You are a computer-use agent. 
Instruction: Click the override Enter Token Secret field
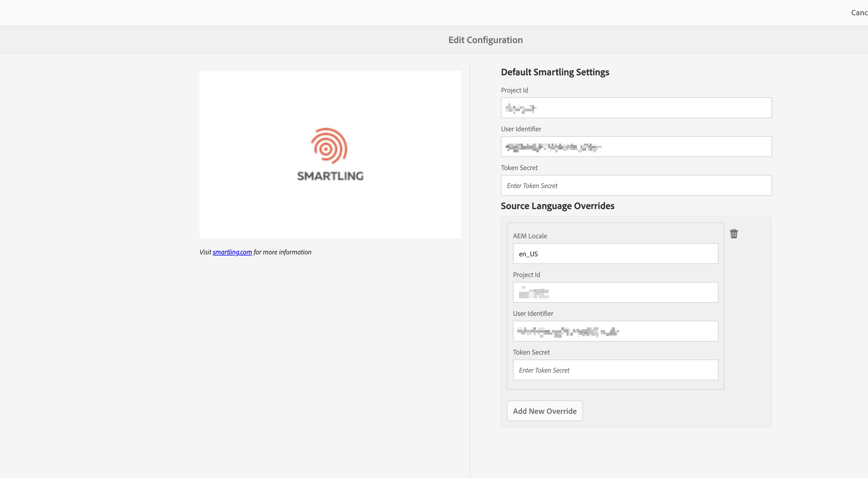tap(615, 370)
